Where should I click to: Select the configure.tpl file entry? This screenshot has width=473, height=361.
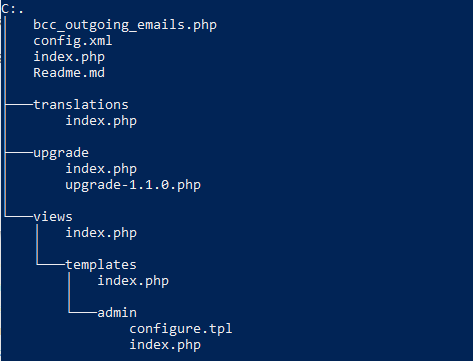pos(181,329)
